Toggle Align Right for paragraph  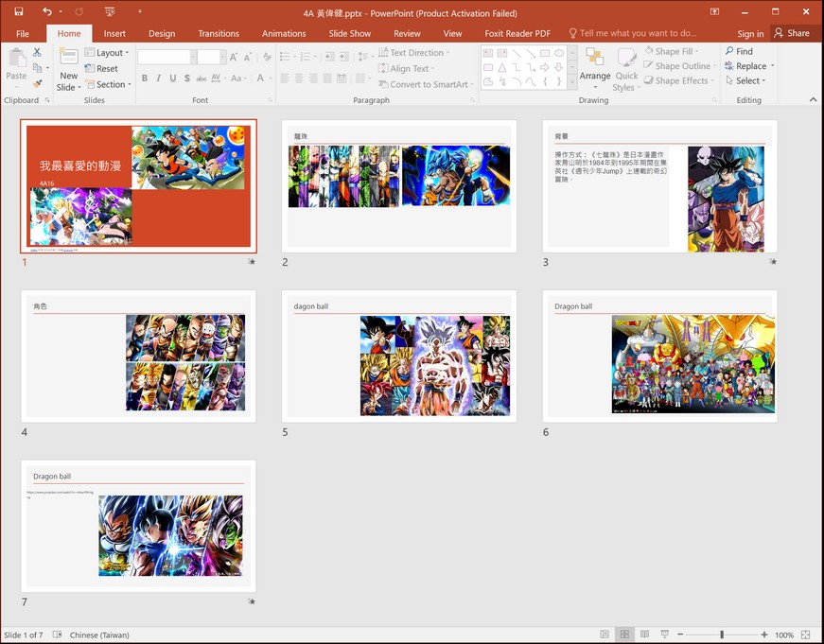click(x=313, y=78)
